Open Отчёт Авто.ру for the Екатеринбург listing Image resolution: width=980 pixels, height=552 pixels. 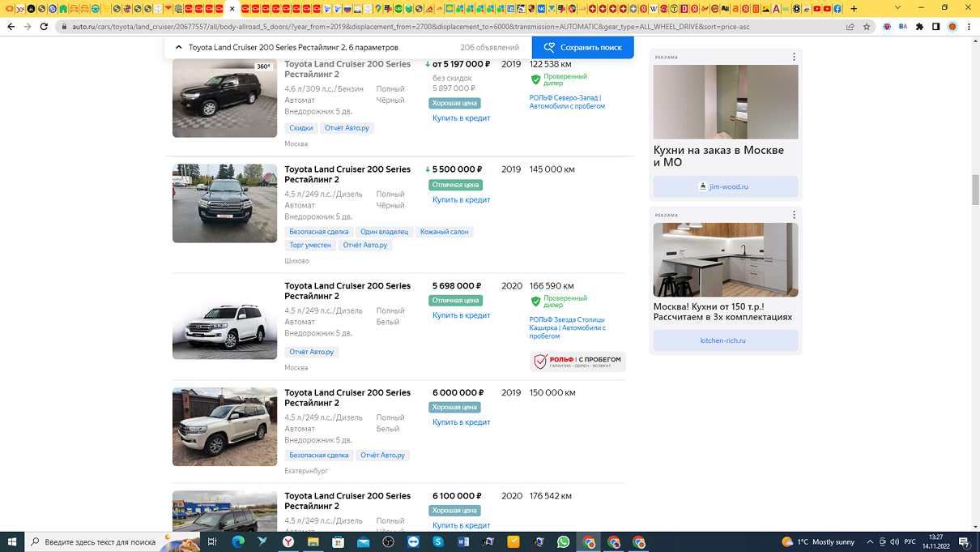pos(382,456)
